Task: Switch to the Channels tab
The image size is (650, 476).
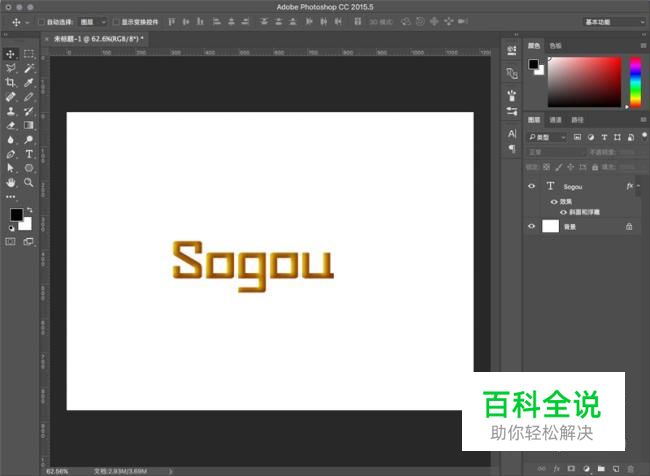Action: pyautogui.click(x=555, y=120)
